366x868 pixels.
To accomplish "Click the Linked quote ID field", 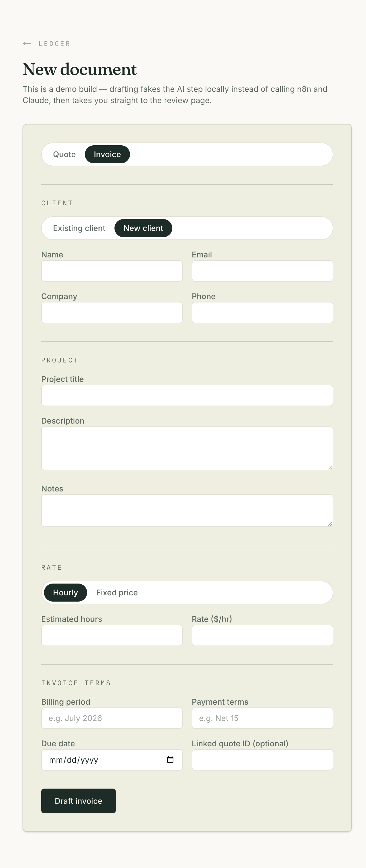I will pyautogui.click(x=263, y=760).
